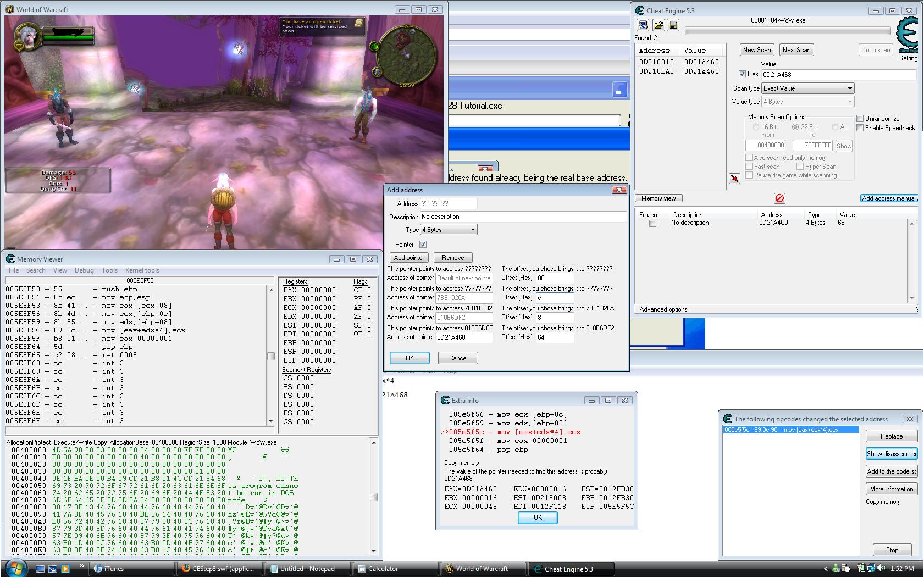Toggle Also scan read-only memory

749,158
